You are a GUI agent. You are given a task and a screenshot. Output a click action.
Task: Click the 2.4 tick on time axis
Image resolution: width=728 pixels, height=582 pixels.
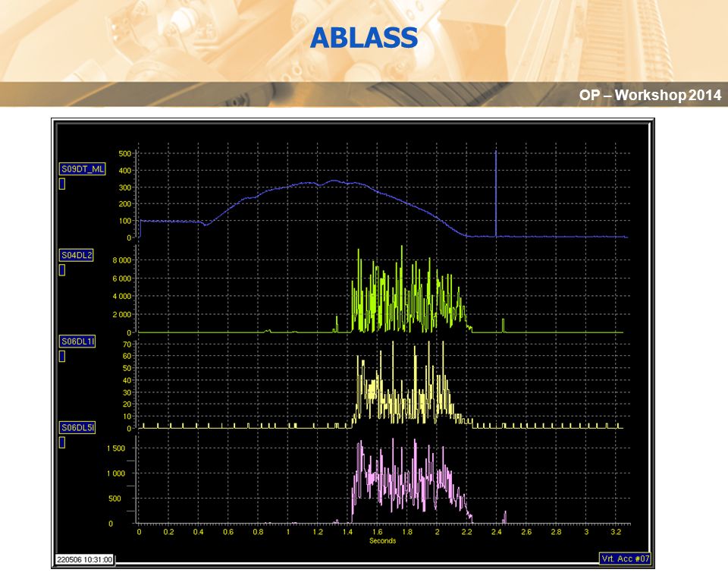496,532
